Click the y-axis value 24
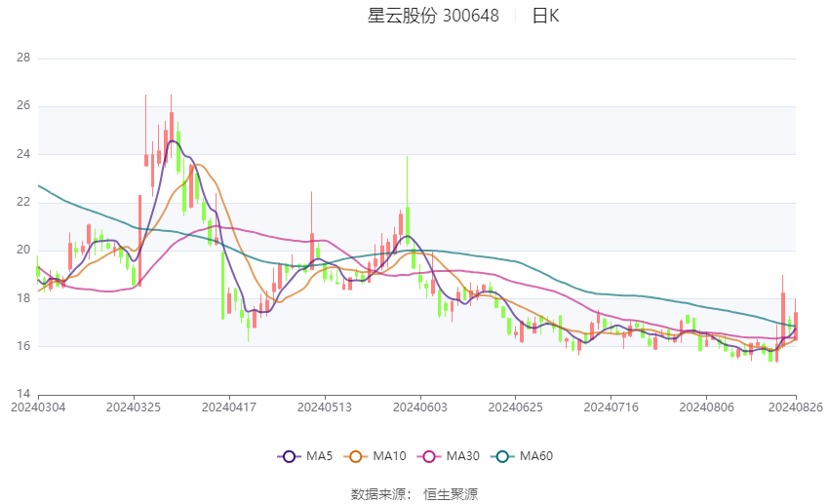 tap(23, 154)
